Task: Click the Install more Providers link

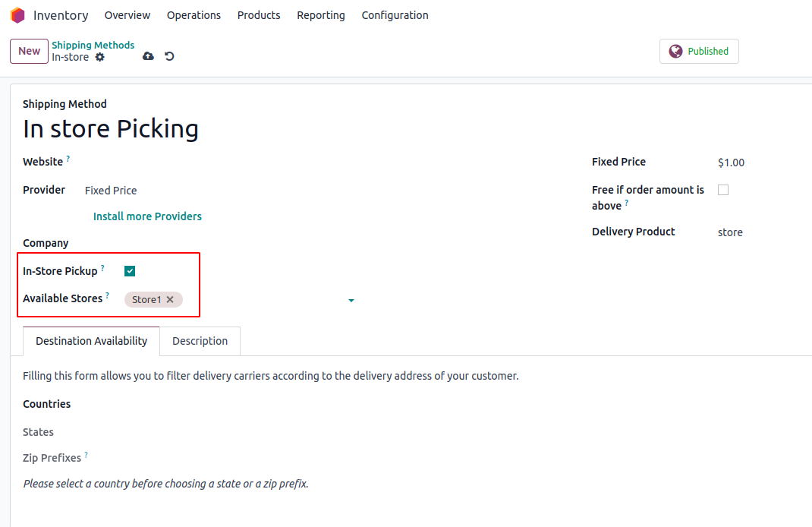Action: coord(147,216)
